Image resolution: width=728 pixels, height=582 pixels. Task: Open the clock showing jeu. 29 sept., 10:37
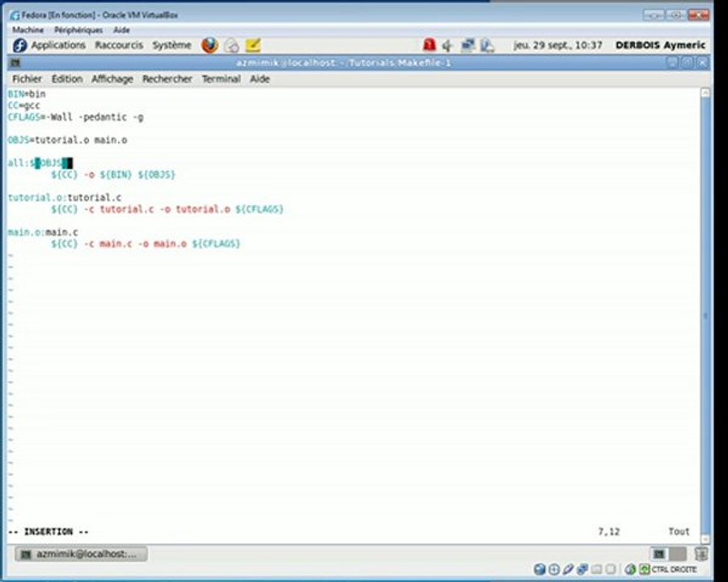(557, 45)
